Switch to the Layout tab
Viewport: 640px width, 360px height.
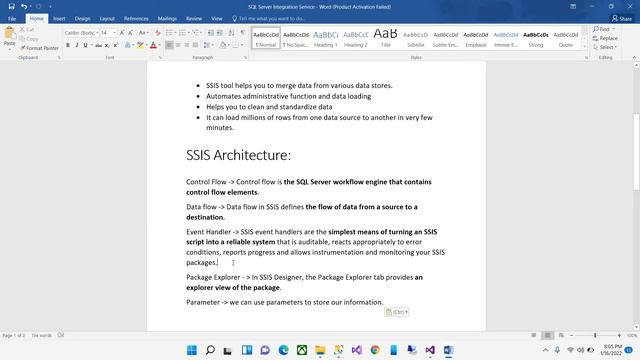coord(107,18)
